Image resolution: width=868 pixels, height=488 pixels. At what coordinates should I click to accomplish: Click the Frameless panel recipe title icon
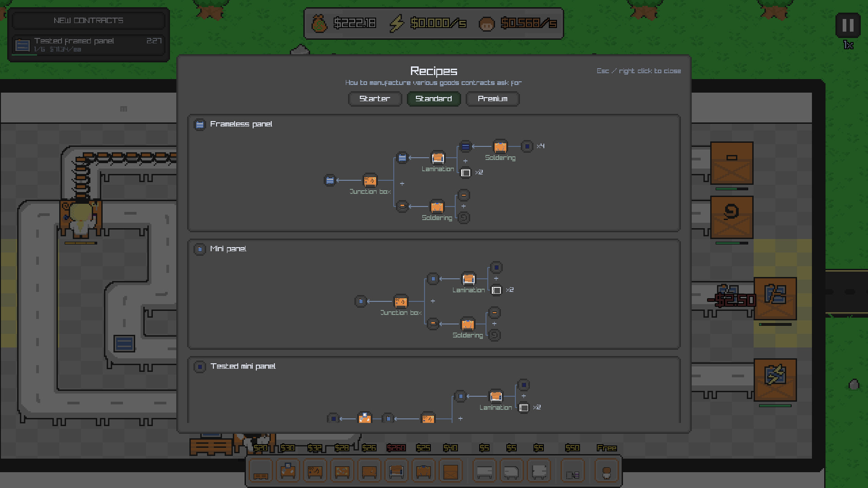199,124
